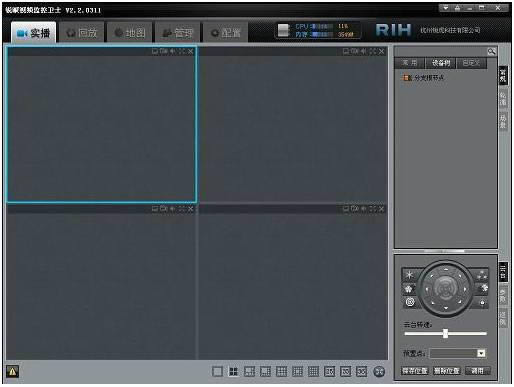Click the 保存位置 save position button
514x387 pixels.
tap(415, 371)
